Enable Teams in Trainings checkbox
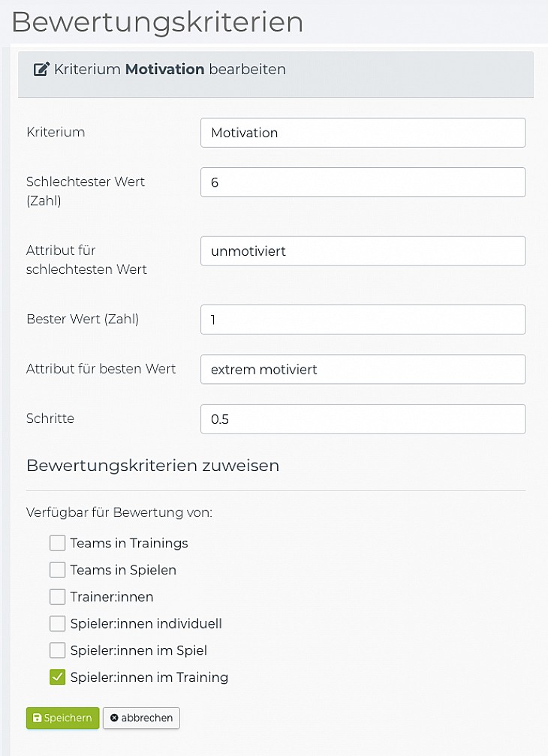This screenshot has height=756, width=548. 58,543
